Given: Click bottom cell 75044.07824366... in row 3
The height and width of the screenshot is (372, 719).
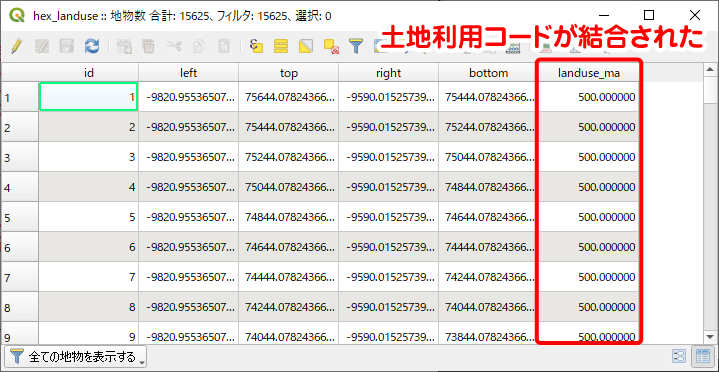Looking at the screenshot, I should tap(488, 157).
